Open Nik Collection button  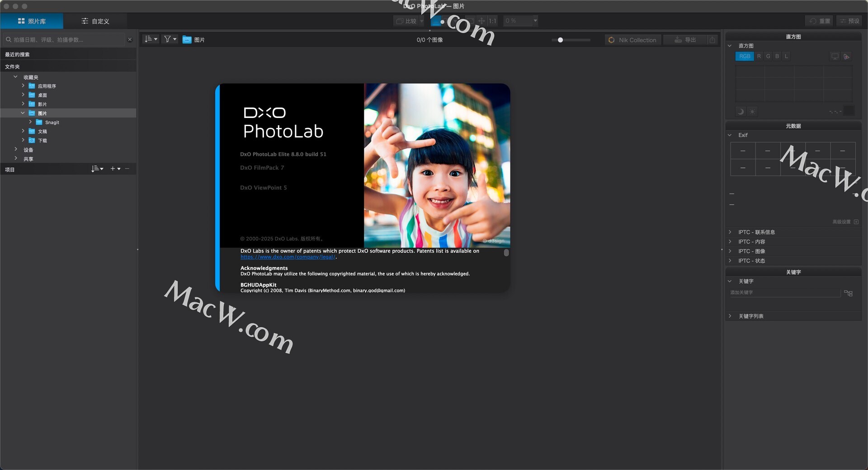pyautogui.click(x=632, y=40)
